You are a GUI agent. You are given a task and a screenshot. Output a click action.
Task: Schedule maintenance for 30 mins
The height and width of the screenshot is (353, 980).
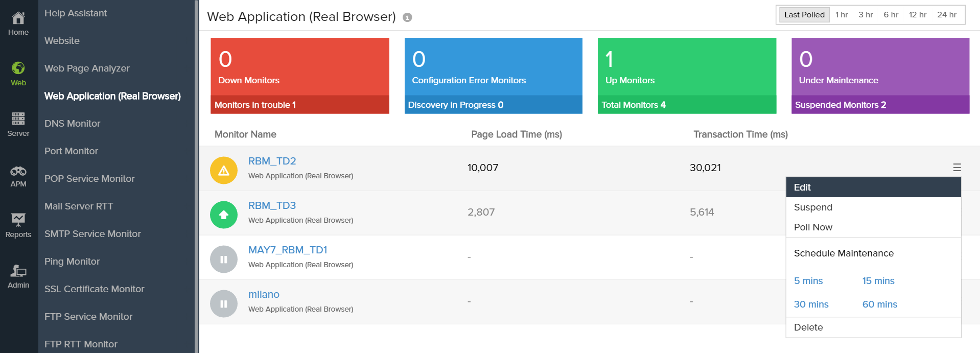811,304
